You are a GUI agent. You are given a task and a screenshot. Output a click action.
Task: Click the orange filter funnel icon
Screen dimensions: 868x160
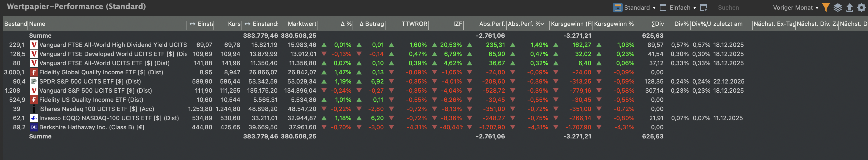coord(826,8)
